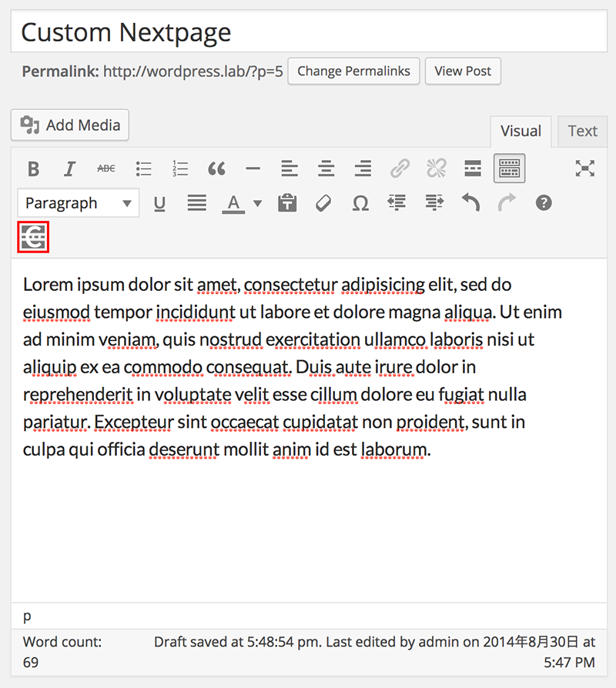Image resolution: width=616 pixels, height=688 pixels.
Task: Insert a special character with Omega icon
Action: (360, 203)
